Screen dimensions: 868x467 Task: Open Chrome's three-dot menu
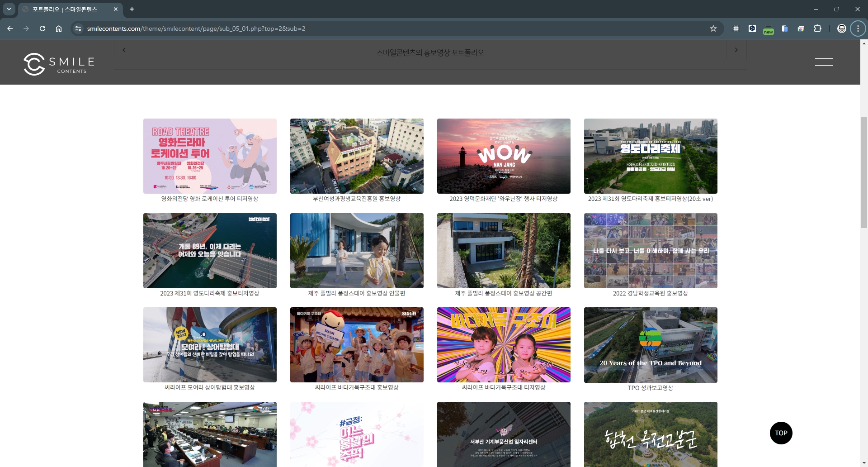[858, 29]
